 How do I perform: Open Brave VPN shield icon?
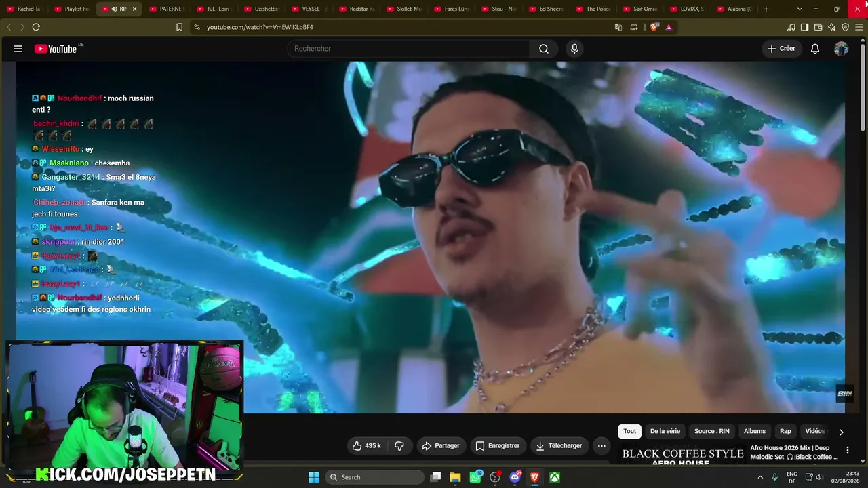[x=845, y=27]
